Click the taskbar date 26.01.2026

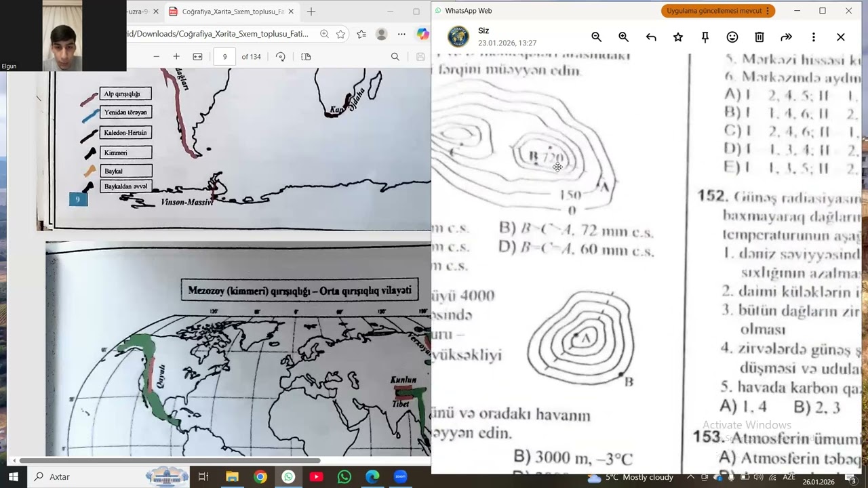click(x=818, y=481)
